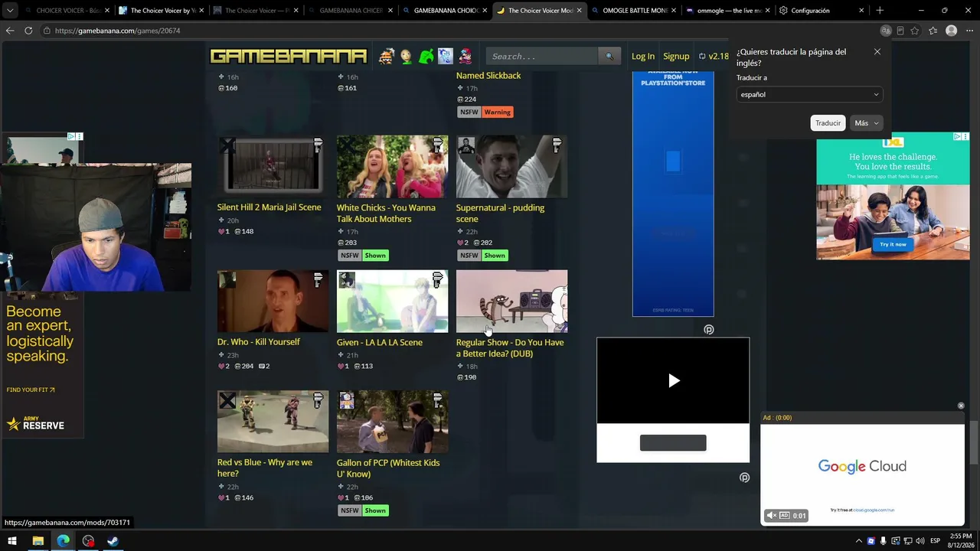Open the Supernatural pudding scene thumbnail
This screenshot has width=980, height=551.
coord(511,166)
